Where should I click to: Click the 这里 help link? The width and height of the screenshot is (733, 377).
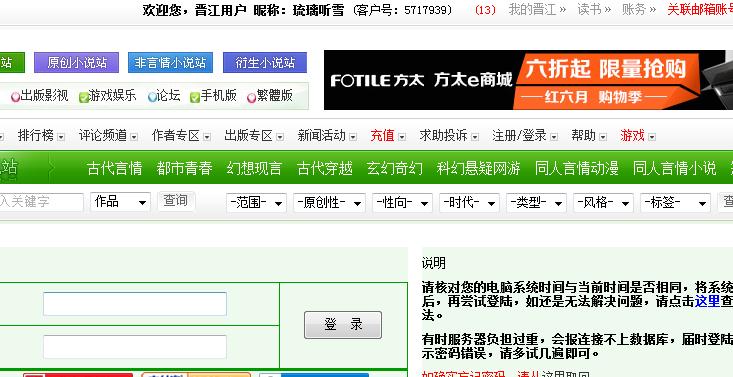[707, 301]
